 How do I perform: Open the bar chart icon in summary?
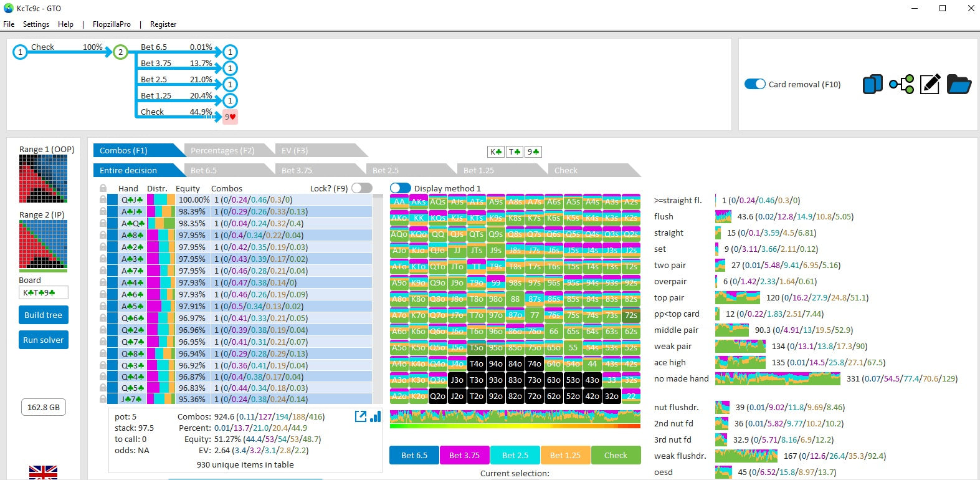click(x=376, y=416)
